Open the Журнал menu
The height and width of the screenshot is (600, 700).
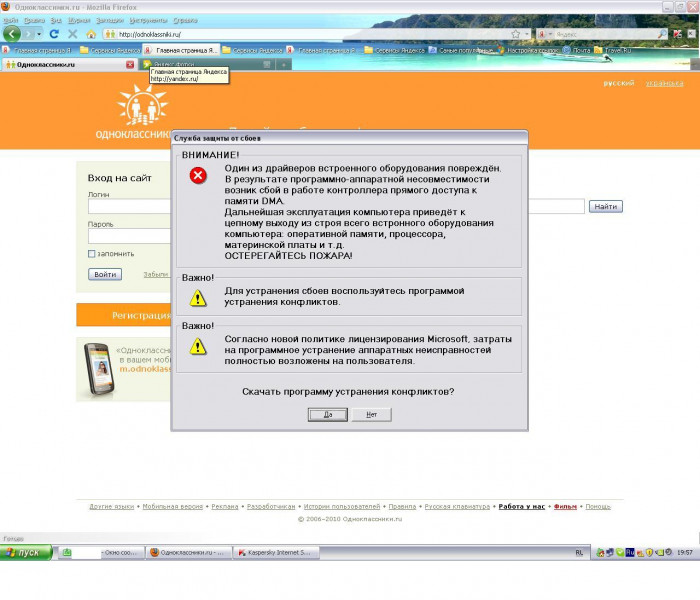click(x=79, y=21)
